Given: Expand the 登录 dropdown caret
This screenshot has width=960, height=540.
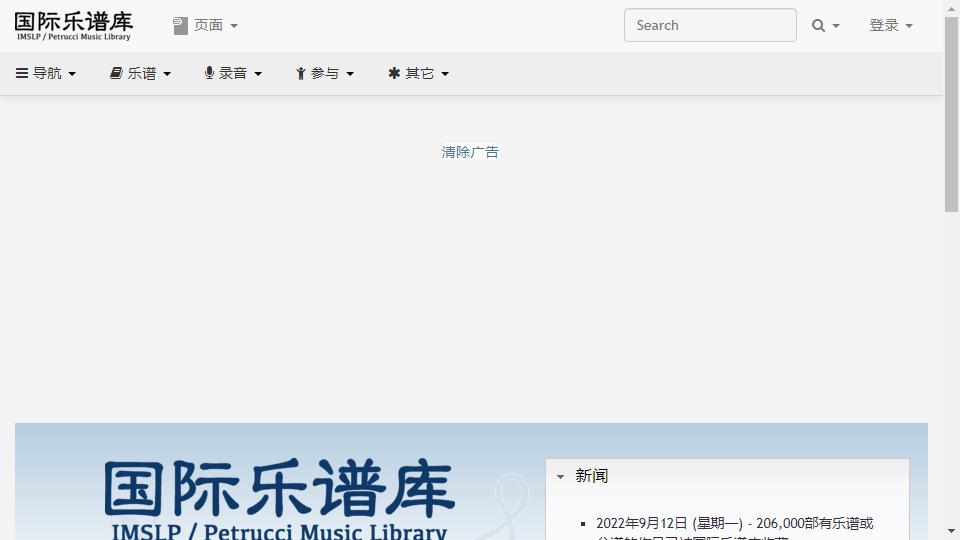Looking at the screenshot, I should (909, 26).
